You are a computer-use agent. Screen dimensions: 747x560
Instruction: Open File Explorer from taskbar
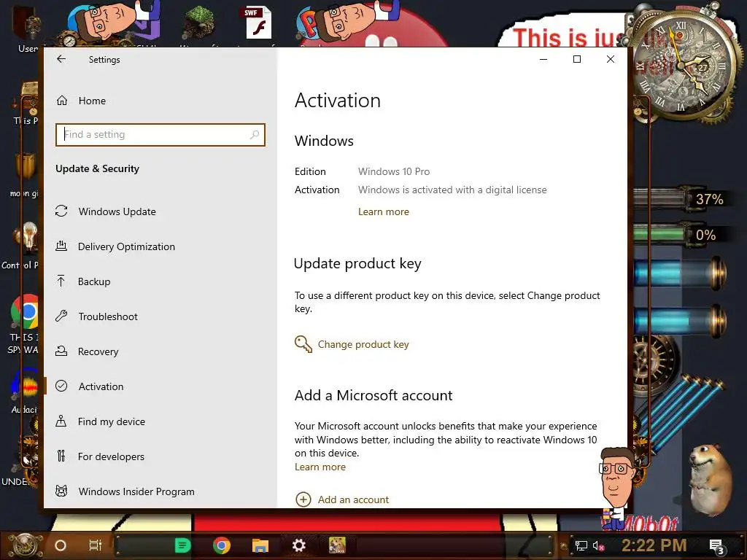click(x=260, y=545)
